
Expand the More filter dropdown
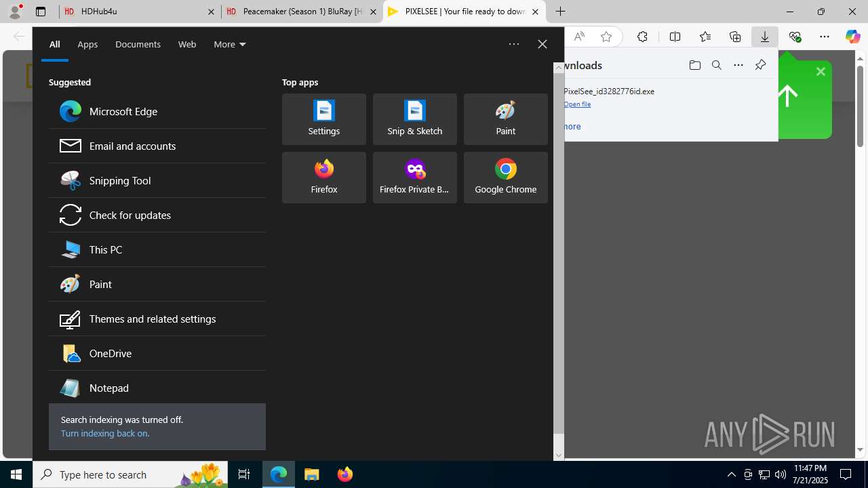pyautogui.click(x=230, y=44)
